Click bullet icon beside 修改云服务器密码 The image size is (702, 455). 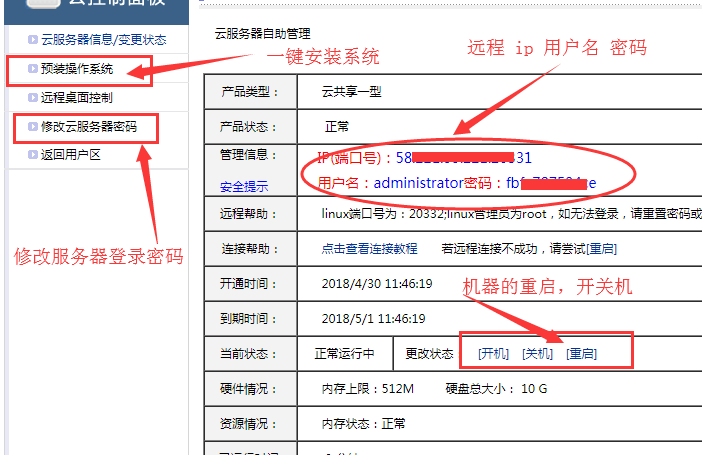point(32,126)
